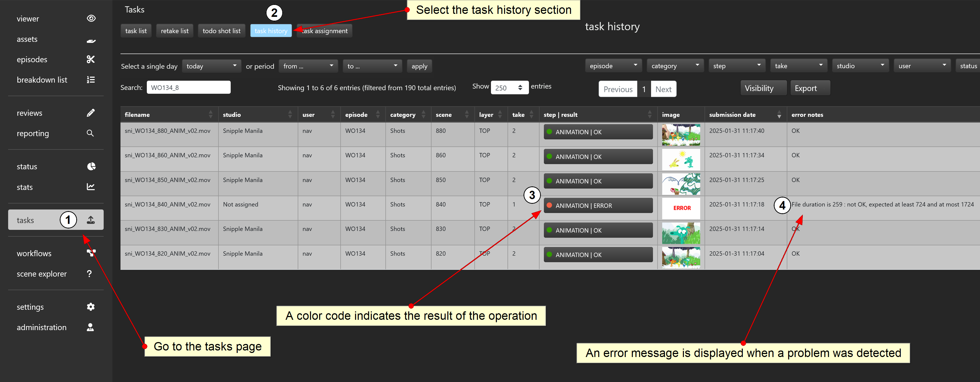This screenshot has height=382, width=980.
Task: Click the administration user icon
Action: 90,327
